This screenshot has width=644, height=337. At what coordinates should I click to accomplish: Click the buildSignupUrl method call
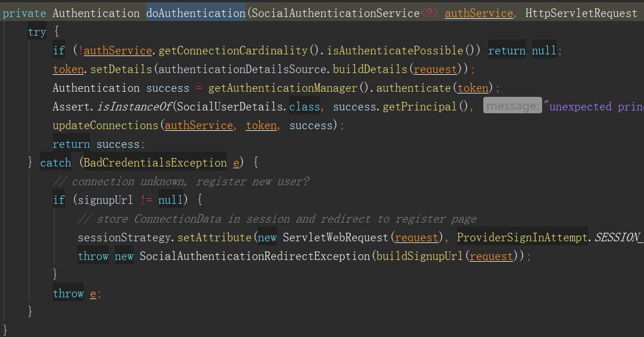click(x=419, y=256)
